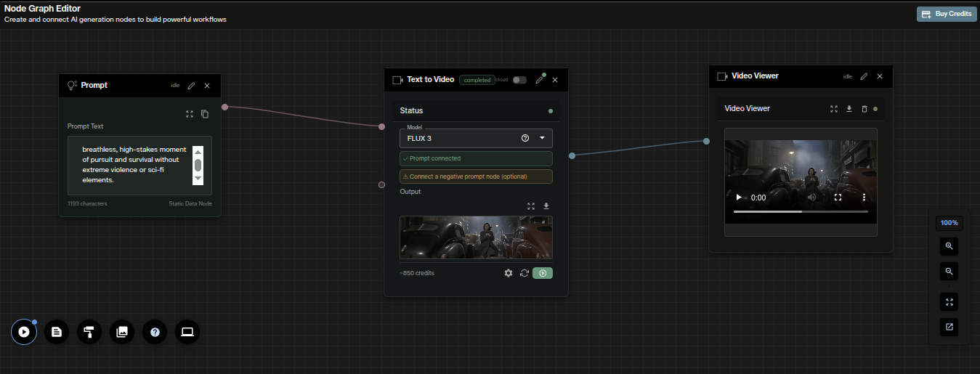Run the workflow with the bottom play button
The width and height of the screenshot is (980, 374).
point(24,332)
